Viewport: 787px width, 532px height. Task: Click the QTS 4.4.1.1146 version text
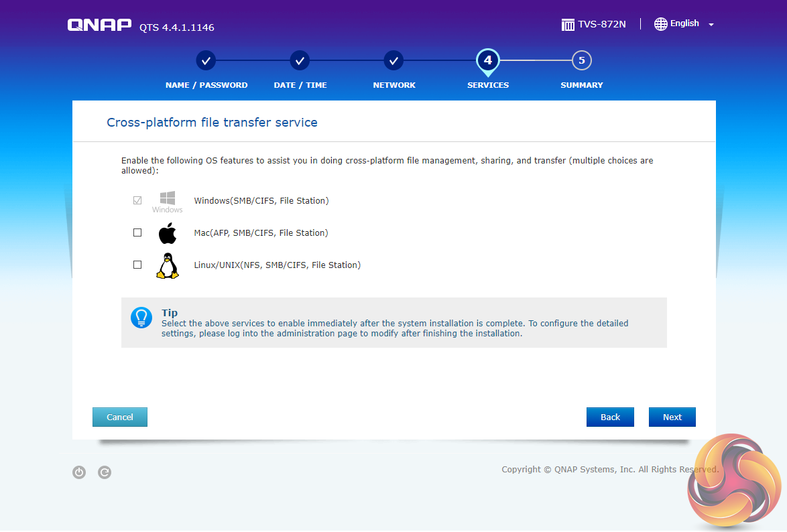[177, 27]
